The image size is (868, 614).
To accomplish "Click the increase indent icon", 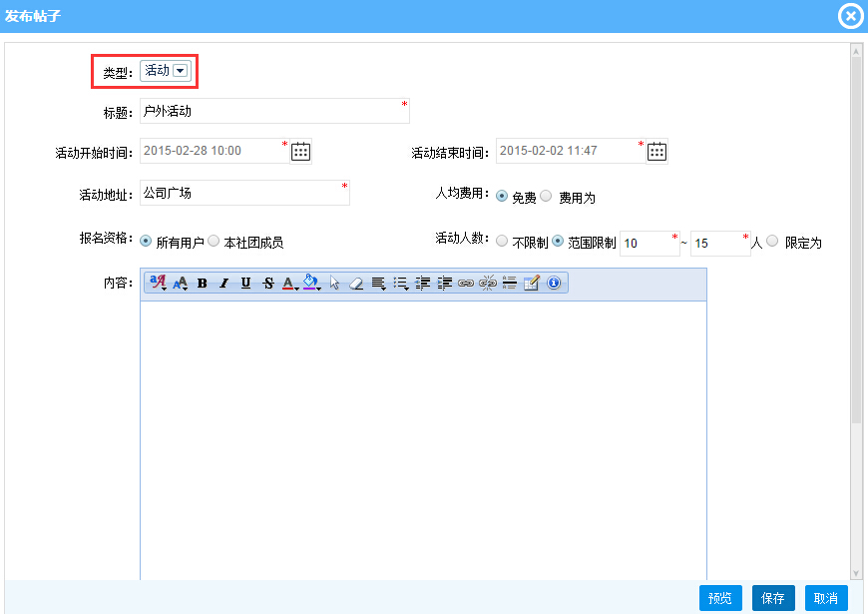I will click(445, 284).
